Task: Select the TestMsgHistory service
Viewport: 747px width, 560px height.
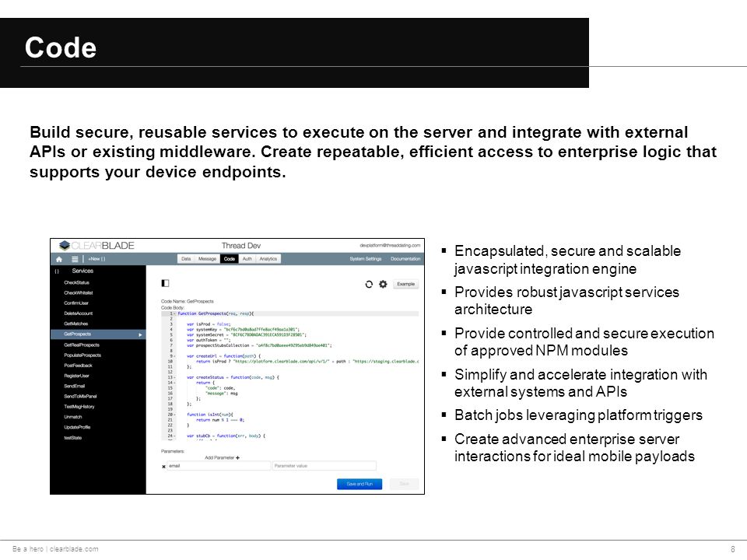Action: [x=79, y=407]
